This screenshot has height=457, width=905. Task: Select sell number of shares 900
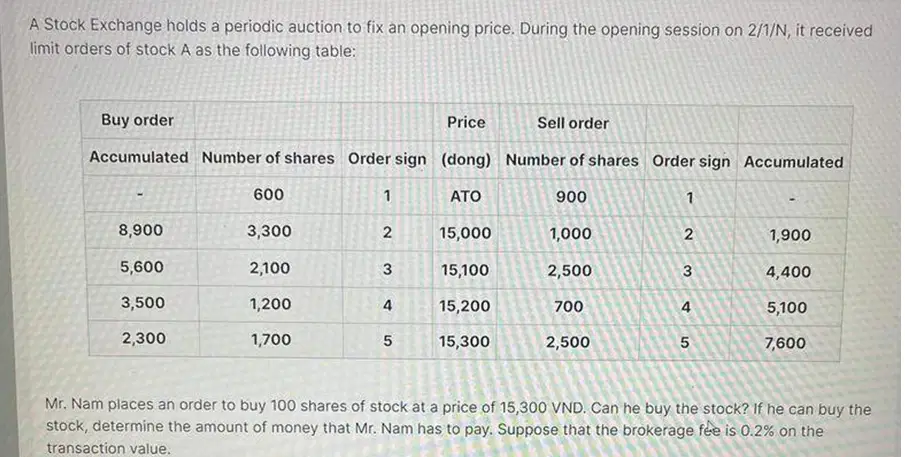point(571,197)
